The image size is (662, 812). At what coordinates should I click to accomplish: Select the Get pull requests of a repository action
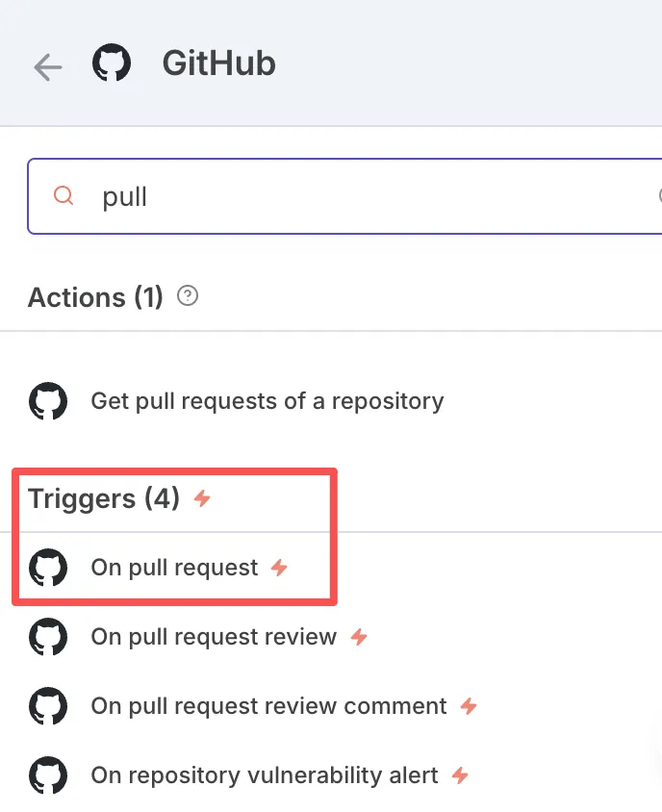267,401
